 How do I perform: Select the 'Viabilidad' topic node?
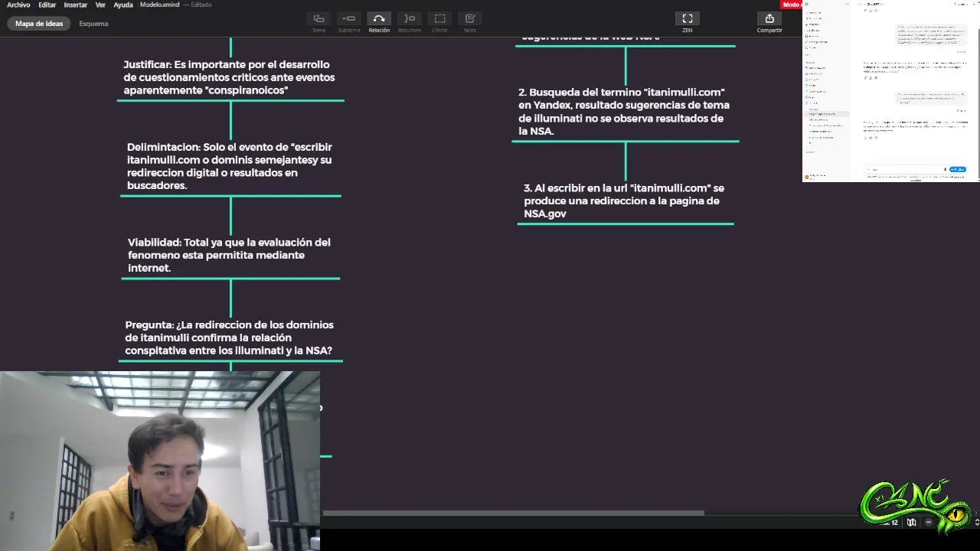pyautogui.click(x=230, y=255)
